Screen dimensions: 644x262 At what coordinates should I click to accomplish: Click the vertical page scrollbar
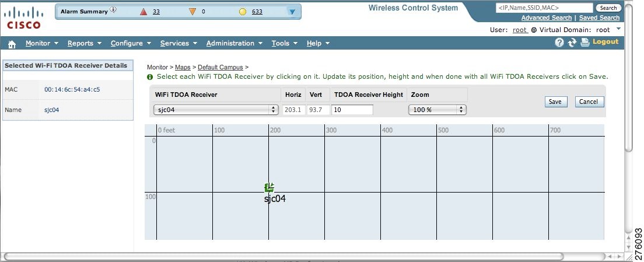[628, 78]
